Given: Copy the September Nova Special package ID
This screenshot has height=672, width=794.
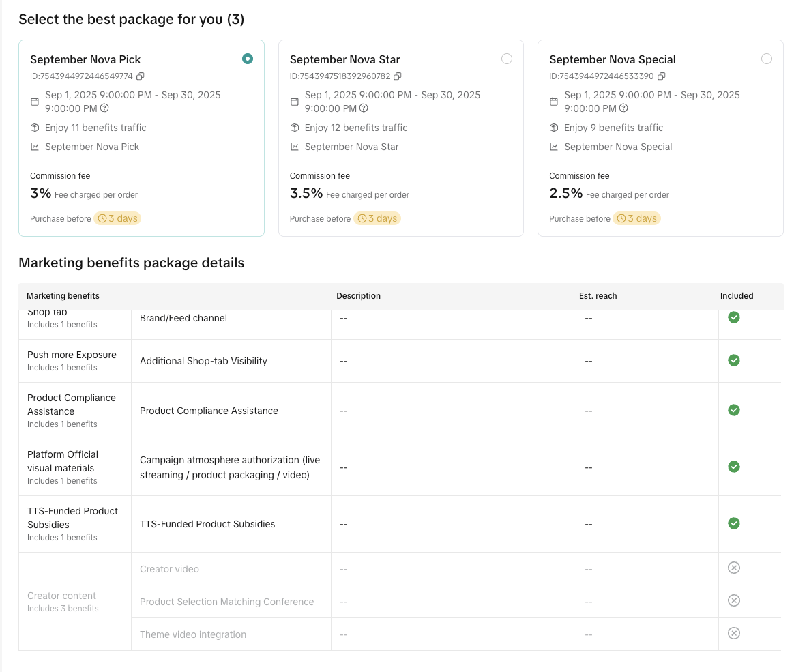Looking at the screenshot, I should point(661,76).
